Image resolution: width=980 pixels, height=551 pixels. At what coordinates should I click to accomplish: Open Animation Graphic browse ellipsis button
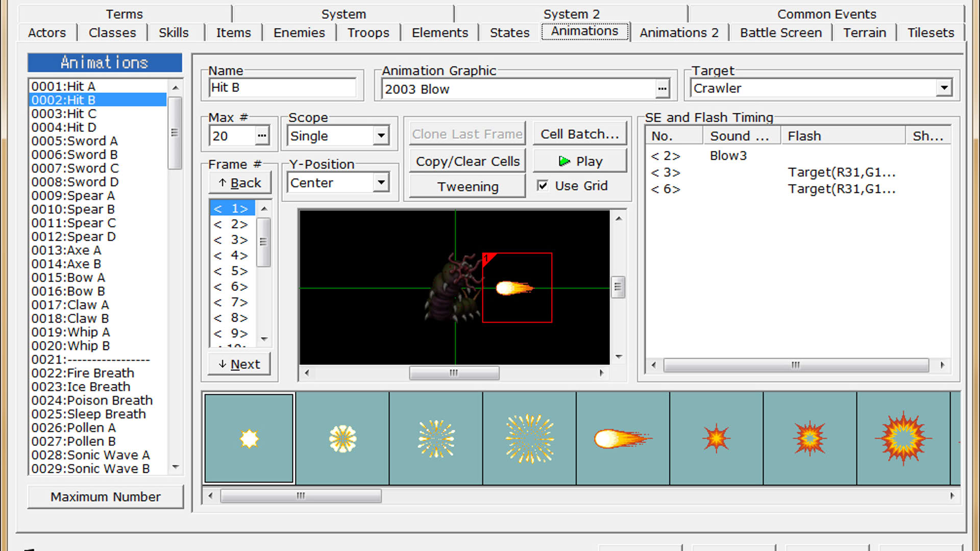pyautogui.click(x=662, y=89)
